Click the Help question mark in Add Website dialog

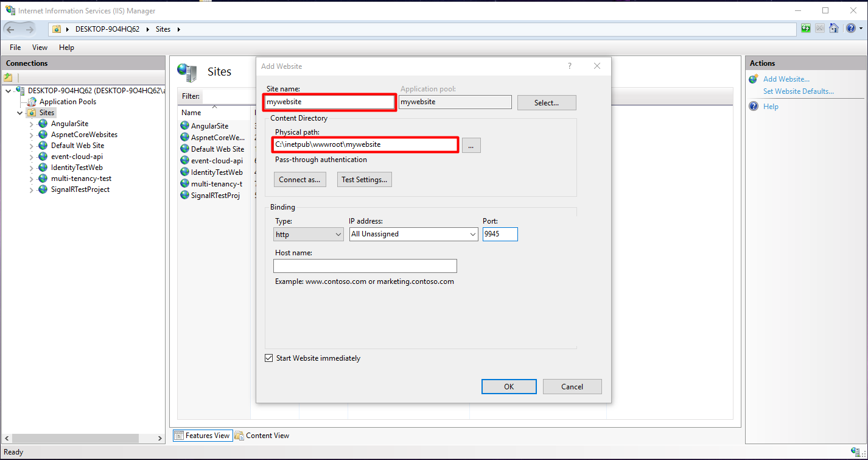(570, 66)
